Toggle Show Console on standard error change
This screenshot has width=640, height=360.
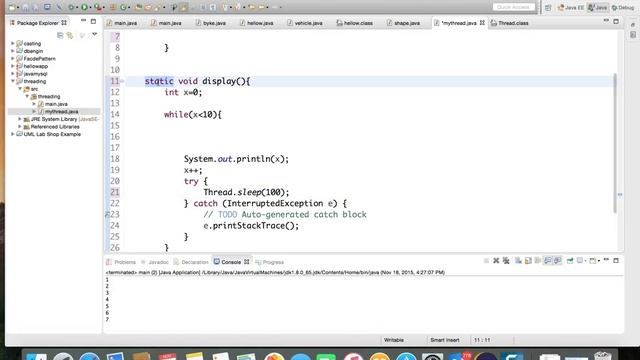pyautogui.click(x=558, y=260)
